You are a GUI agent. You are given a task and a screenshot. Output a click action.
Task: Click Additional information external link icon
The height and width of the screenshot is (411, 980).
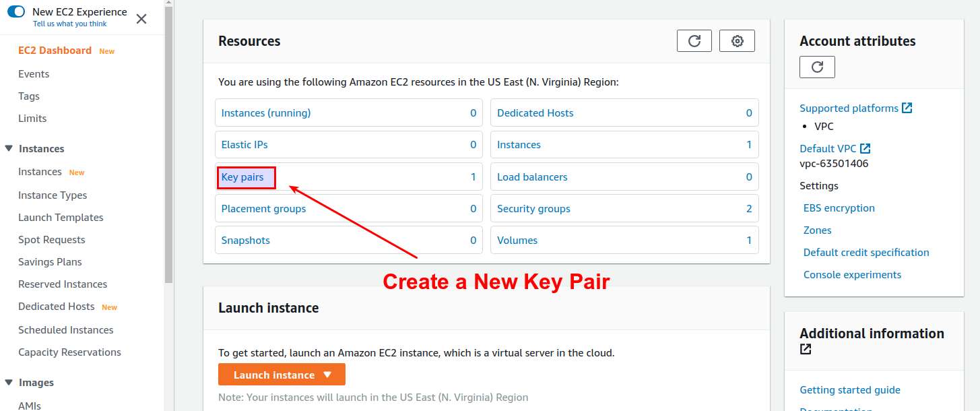point(806,349)
